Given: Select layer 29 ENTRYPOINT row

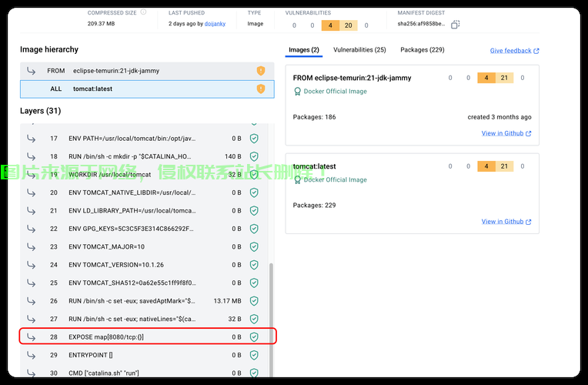Looking at the screenshot, I should tap(145, 355).
